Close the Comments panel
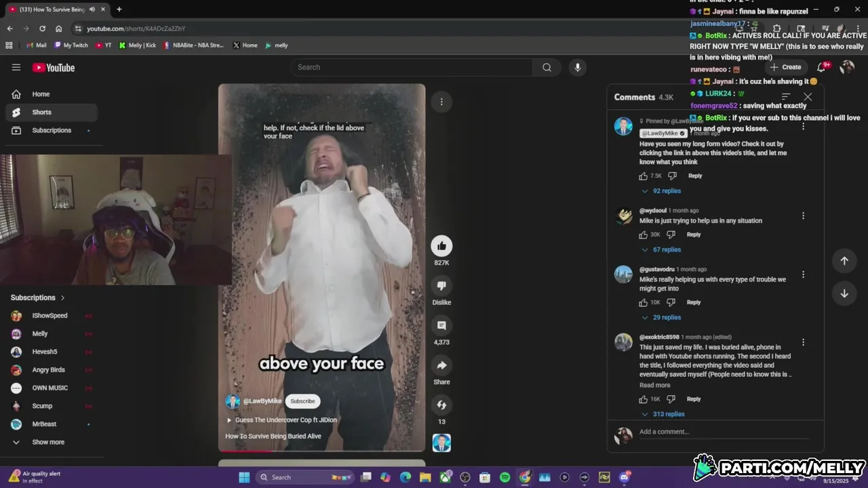The height and width of the screenshot is (488, 868). tap(808, 97)
